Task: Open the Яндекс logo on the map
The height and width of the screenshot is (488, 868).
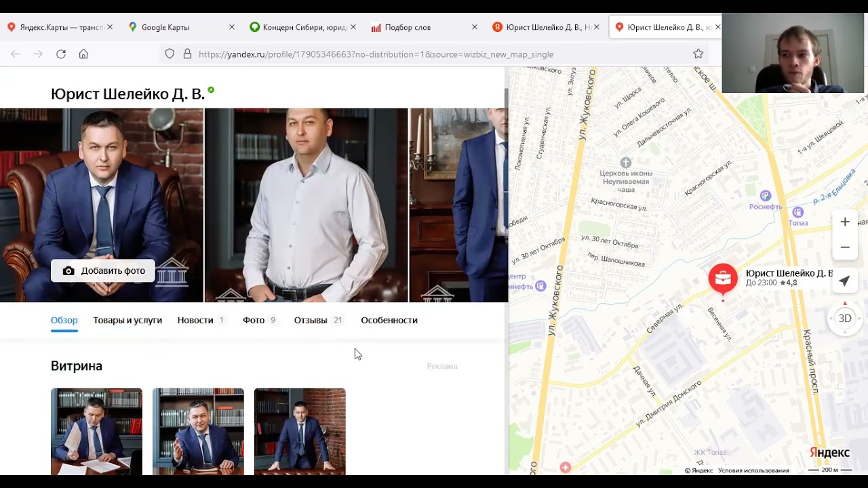Action: coord(829,453)
